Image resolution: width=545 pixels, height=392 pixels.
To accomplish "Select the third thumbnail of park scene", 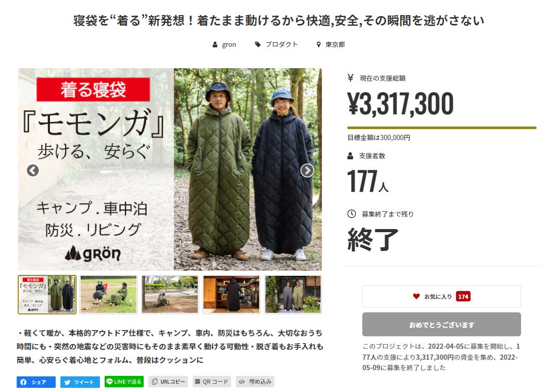I will coord(170,295).
